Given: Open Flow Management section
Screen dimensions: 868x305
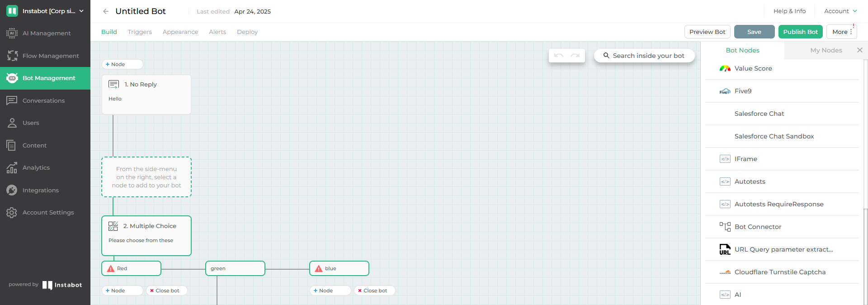Looking at the screenshot, I should tap(45, 56).
